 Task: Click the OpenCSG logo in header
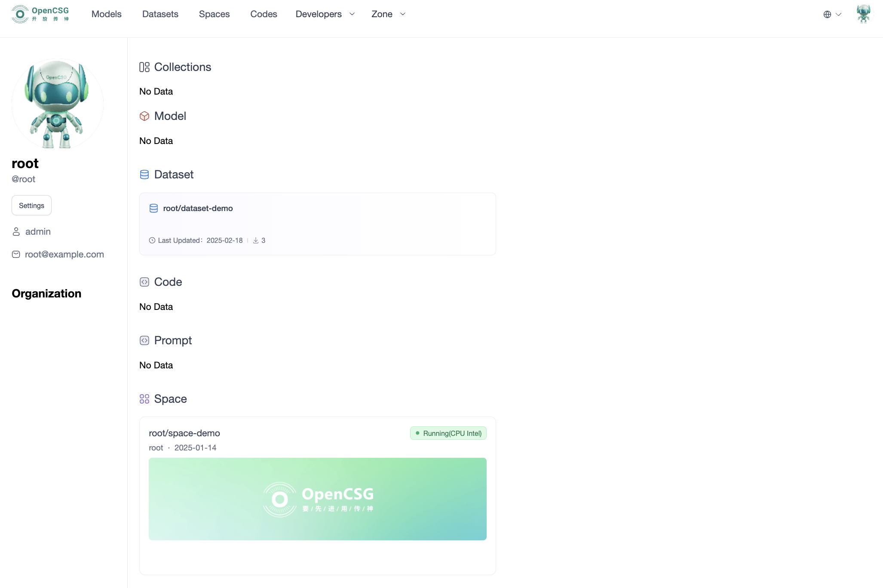tap(40, 14)
